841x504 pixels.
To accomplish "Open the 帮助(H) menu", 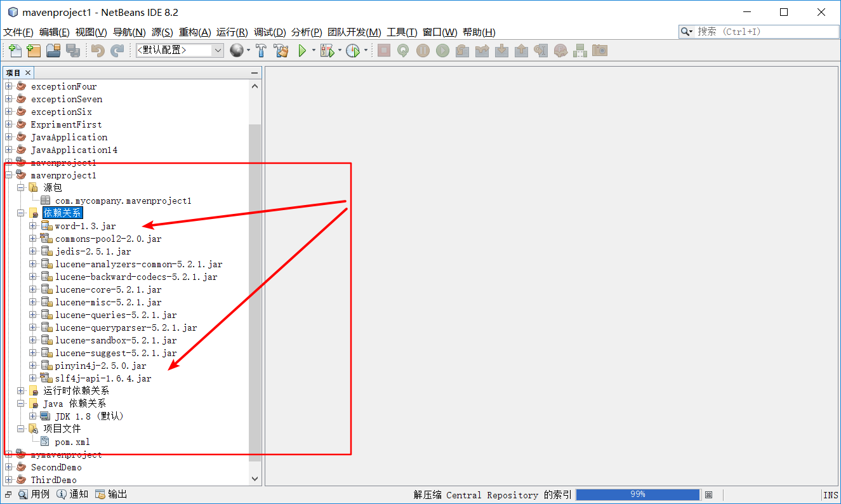I will [479, 32].
